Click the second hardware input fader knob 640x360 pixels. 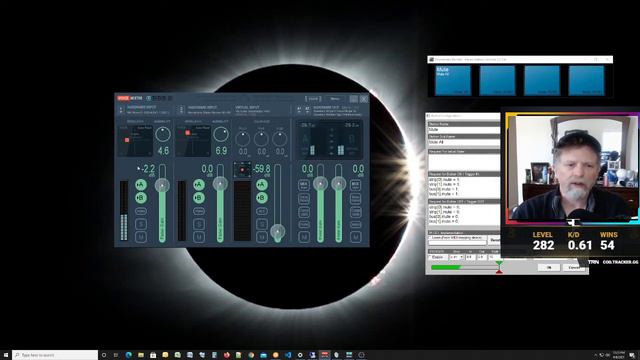click(x=220, y=184)
